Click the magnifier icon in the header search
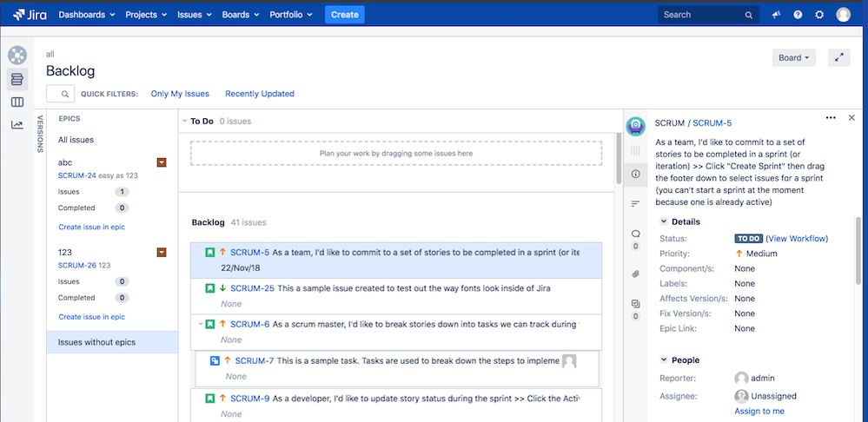This screenshot has height=422, width=868. [748, 15]
